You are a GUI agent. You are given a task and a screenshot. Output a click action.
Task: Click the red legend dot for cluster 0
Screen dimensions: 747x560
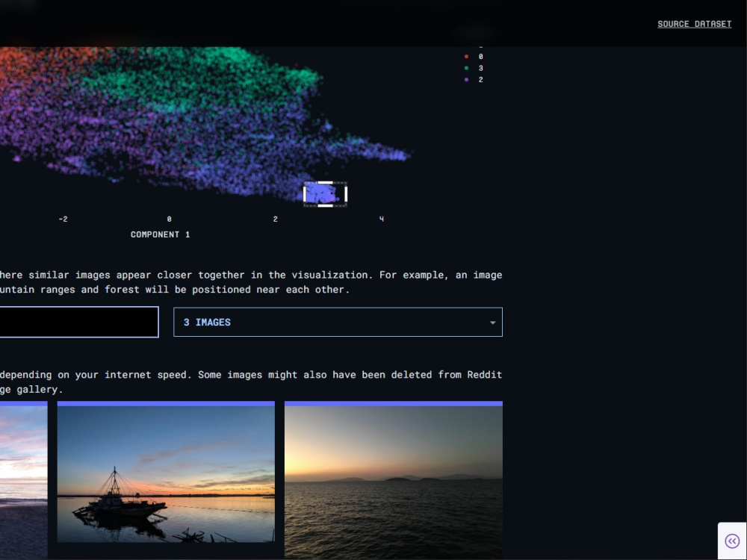click(x=466, y=57)
